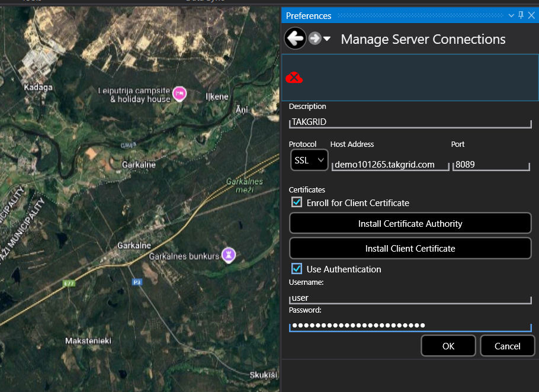
Task: Click the P3 road shield on map
Action: (137, 282)
